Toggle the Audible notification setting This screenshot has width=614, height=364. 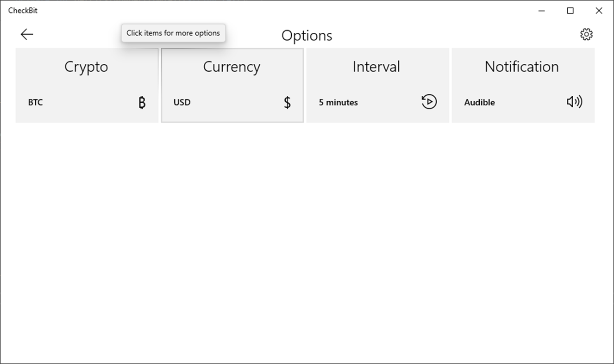pos(479,102)
